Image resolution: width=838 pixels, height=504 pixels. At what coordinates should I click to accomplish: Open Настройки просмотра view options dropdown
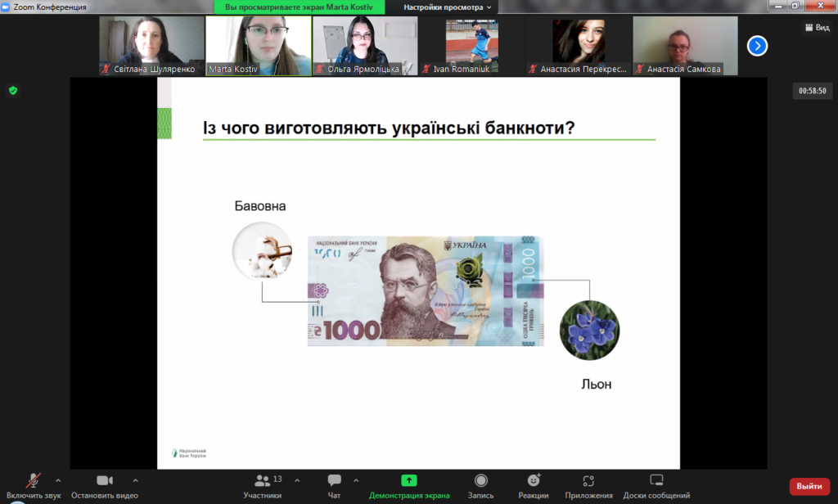pos(447,7)
